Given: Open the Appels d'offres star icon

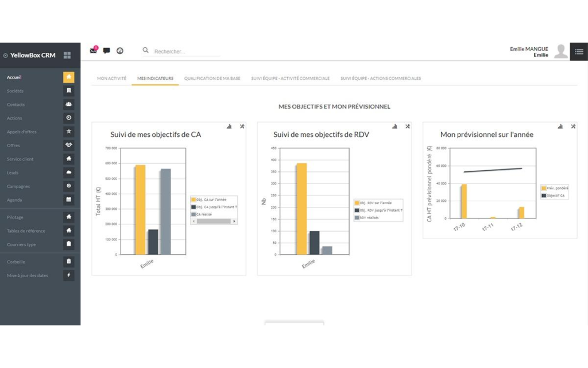Looking at the screenshot, I should (x=69, y=132).
